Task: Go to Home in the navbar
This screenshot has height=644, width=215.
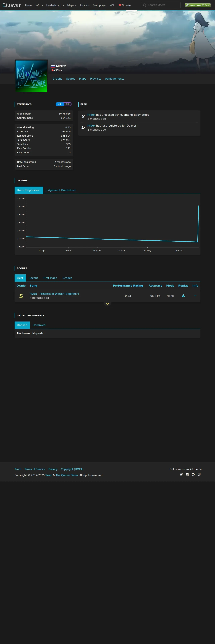Action: click(x=28, y=5)
